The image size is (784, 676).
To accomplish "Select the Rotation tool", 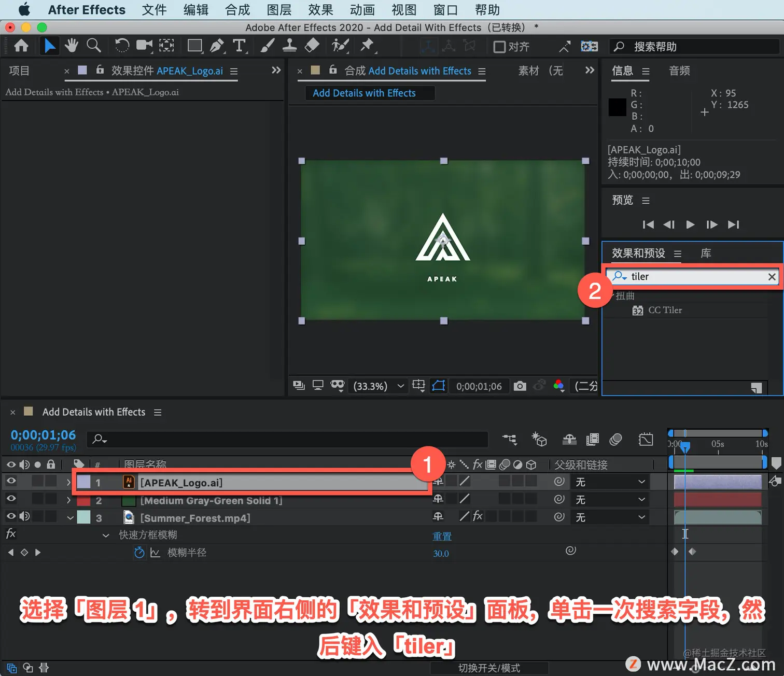I will coord(122,46).
